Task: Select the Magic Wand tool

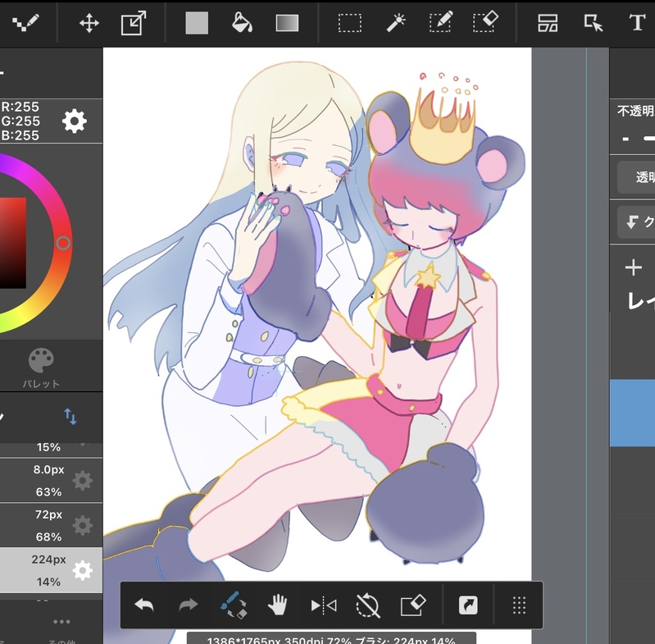Action: coord(396,23)
